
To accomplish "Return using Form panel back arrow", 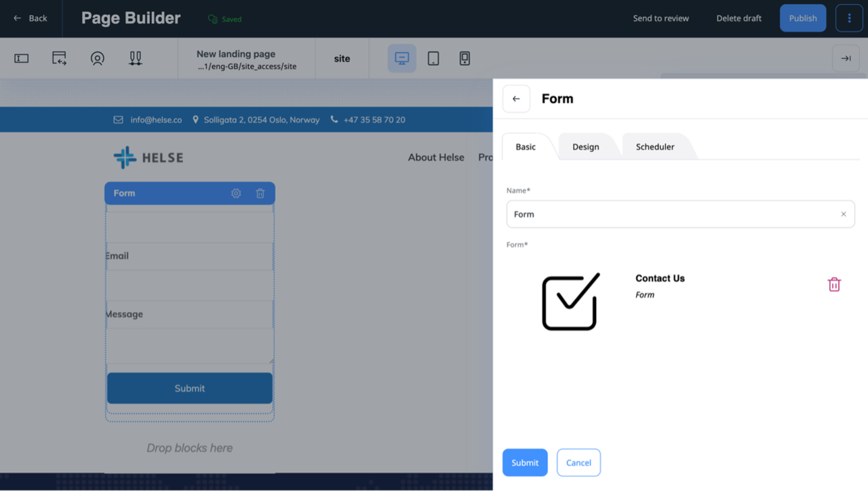I will [x=516, y=99].
